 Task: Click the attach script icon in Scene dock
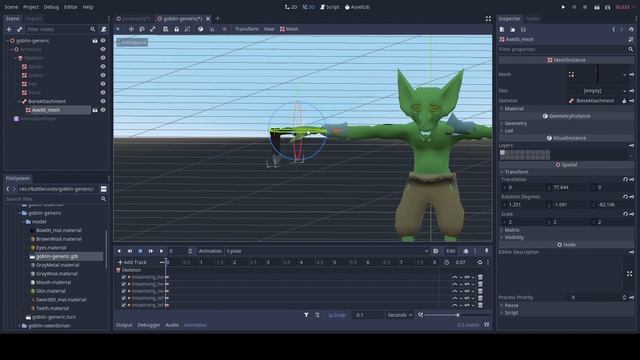[x=104, y=29]
